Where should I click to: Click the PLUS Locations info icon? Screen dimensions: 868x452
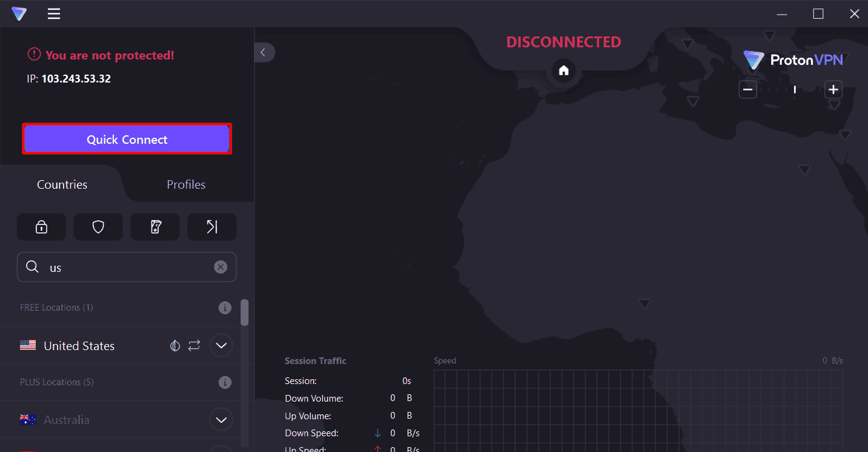(x=225, y=382)
